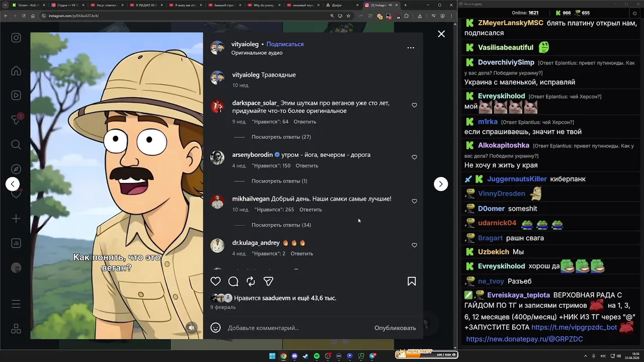Switch to the Я УБЕДИЛ browser tab
644x362 pixels.
(x=145, y=5)
